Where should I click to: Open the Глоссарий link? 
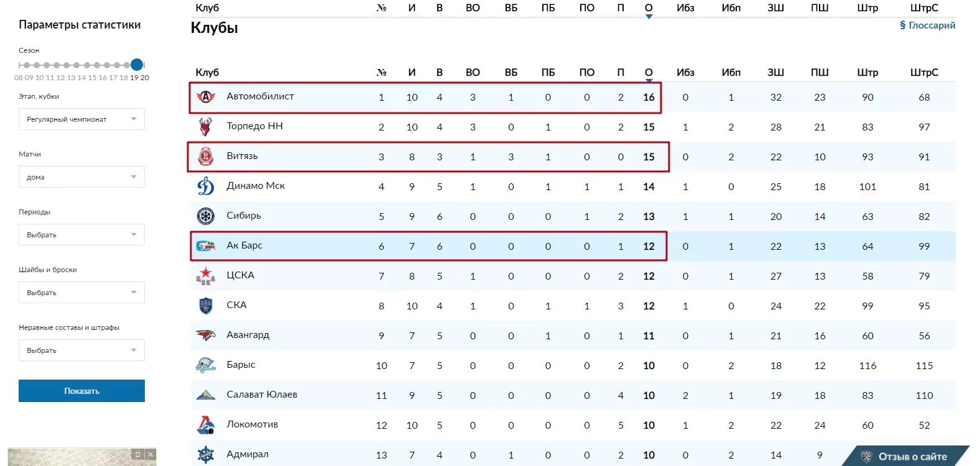coord(927,25)
